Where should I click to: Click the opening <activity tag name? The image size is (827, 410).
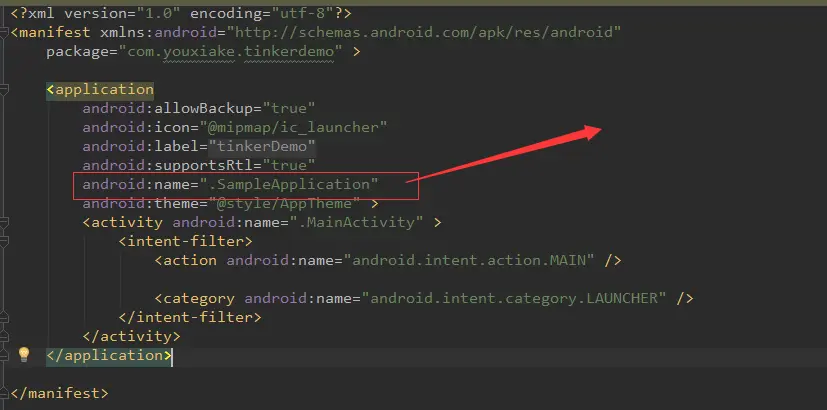122,223
